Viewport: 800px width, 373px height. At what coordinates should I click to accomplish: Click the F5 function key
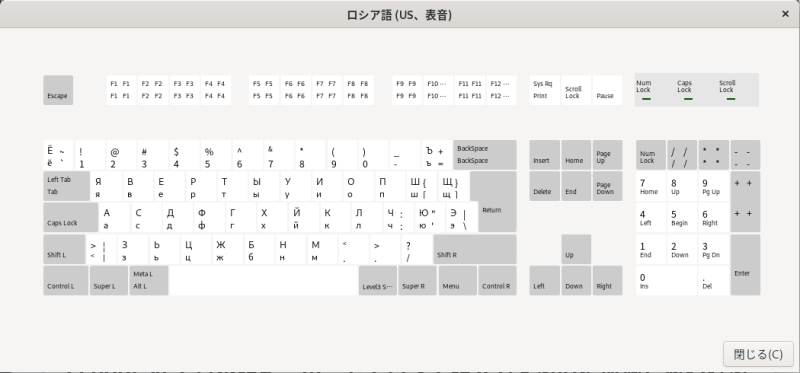pyautogui.click(x=264, y=90)
